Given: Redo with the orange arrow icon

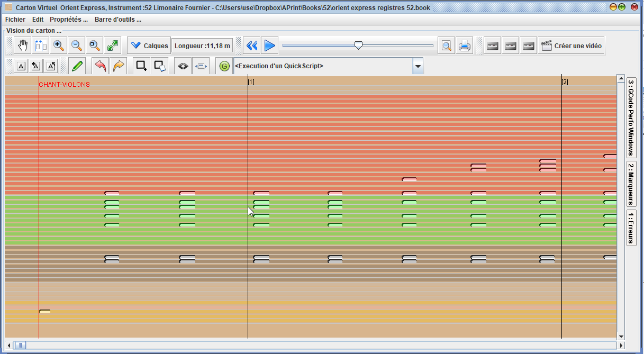Looking at the screenshot, I should (x=119, y=66).
